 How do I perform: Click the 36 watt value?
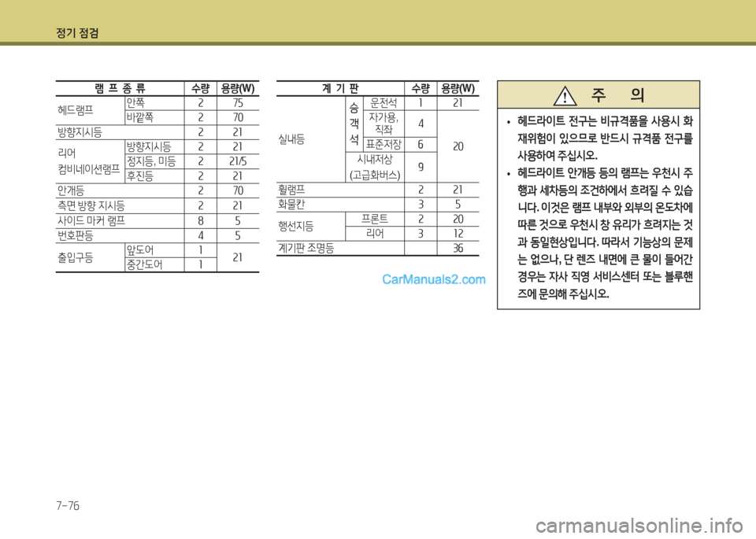point(458,248)
